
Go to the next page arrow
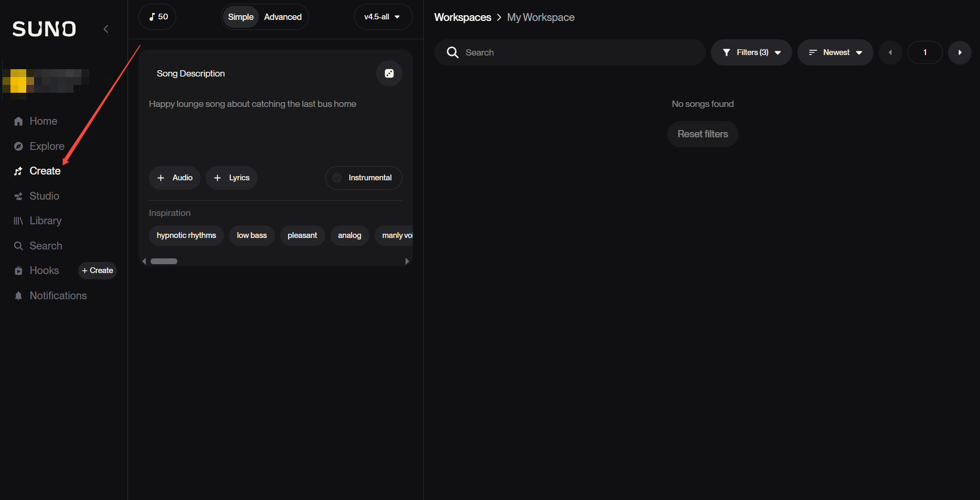click(x=960, y=52)
